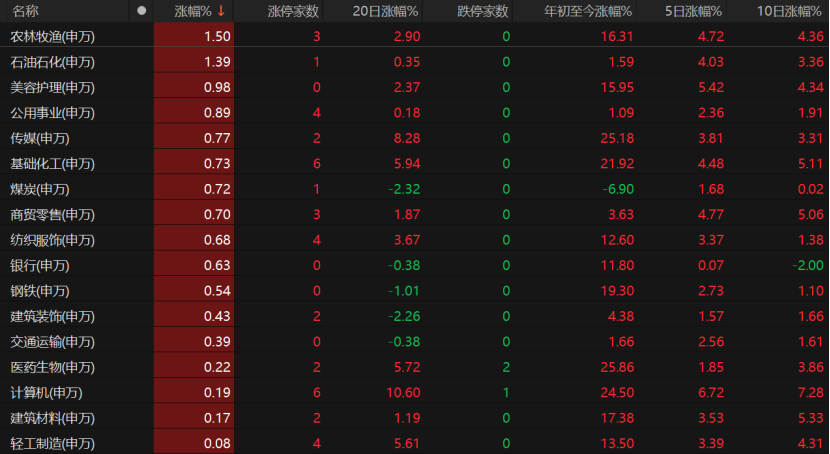Screen dimensions: 830x454
Task: Select the 银行(申万) row
Action: (x=415, y=265)
